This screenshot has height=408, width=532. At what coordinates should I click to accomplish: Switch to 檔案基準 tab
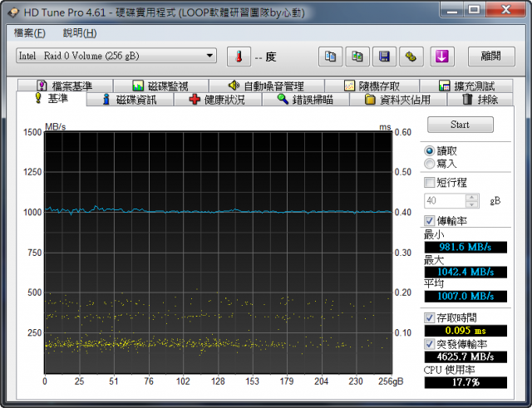[x=65, y=86]
